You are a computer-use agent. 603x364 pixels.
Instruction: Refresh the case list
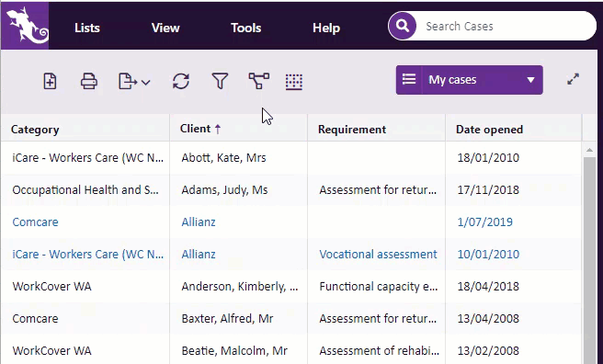181,81
